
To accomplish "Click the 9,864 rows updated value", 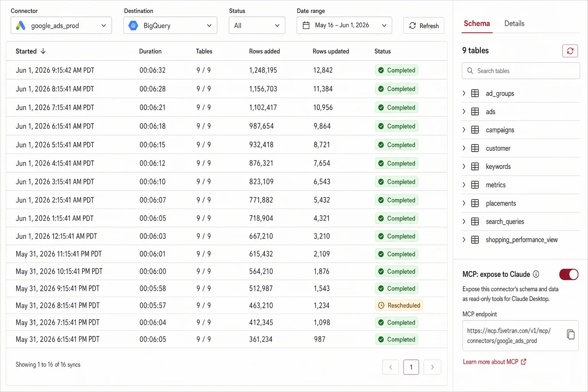I will click(322, 126).
